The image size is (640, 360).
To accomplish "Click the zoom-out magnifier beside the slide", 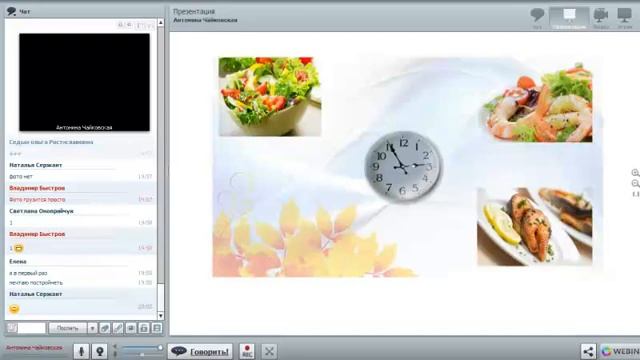I will 636,184.
